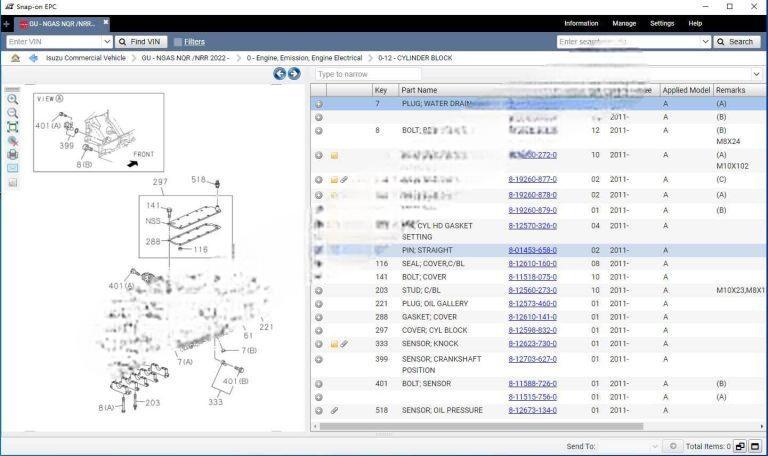Click the zoom in magnifier icon

tap(12, 99)
